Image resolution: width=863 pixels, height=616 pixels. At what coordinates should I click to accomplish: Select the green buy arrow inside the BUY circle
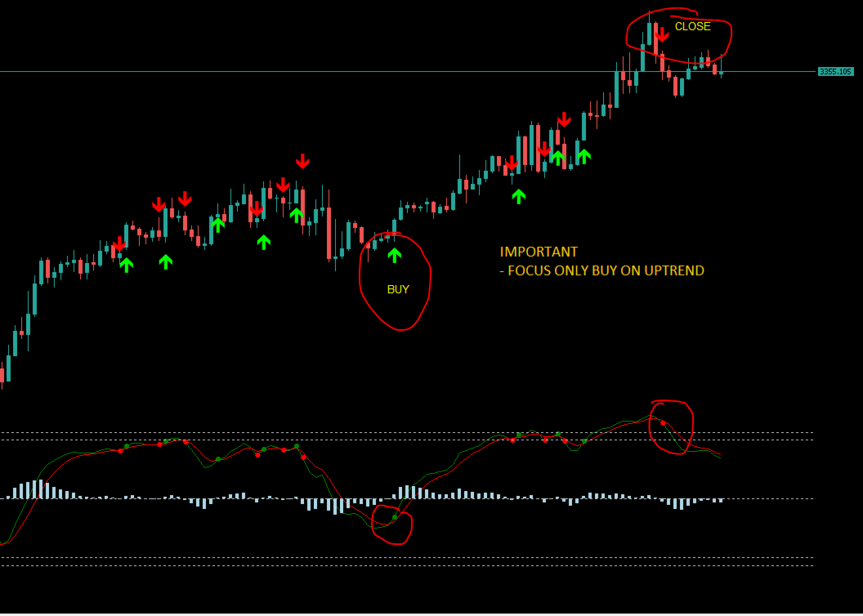[396, 254]
